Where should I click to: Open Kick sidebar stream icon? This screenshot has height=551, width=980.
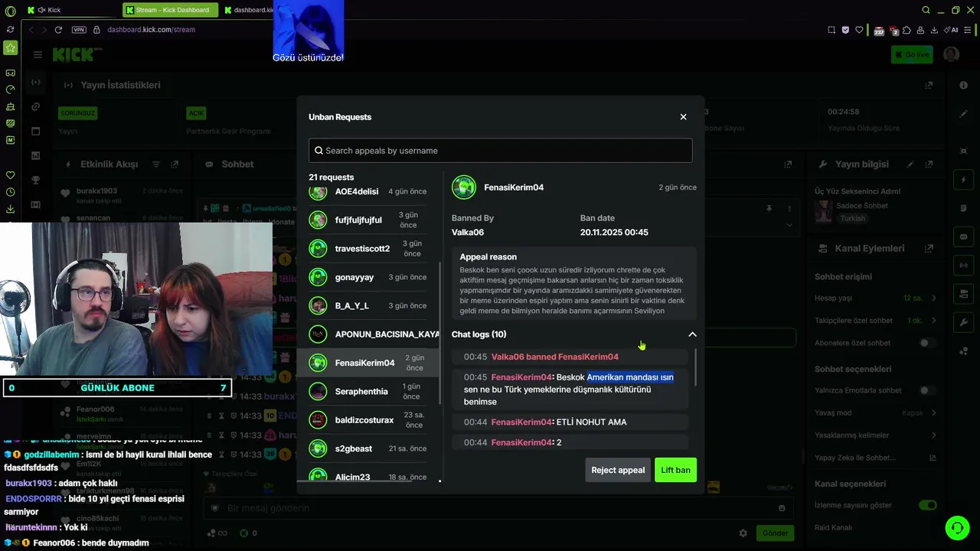click(35, 82)
